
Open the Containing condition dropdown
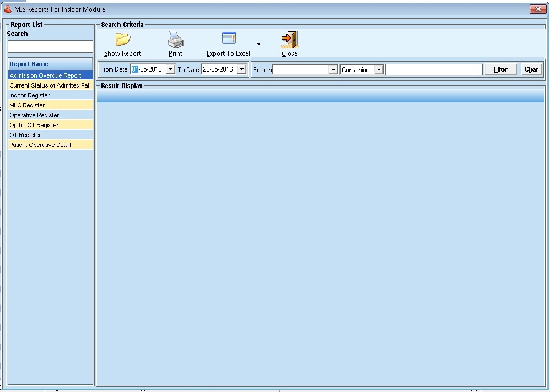point(378,70)
